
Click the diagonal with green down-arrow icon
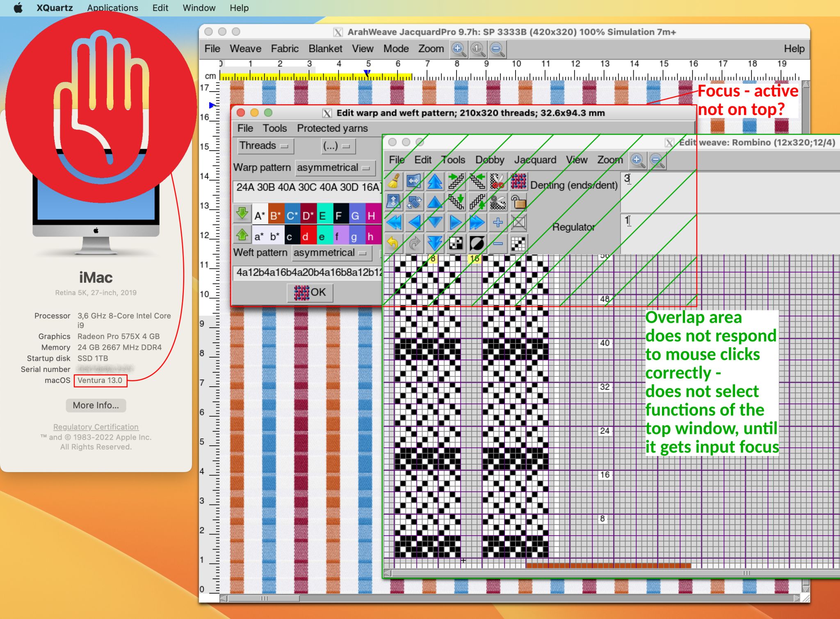point(456,202)
